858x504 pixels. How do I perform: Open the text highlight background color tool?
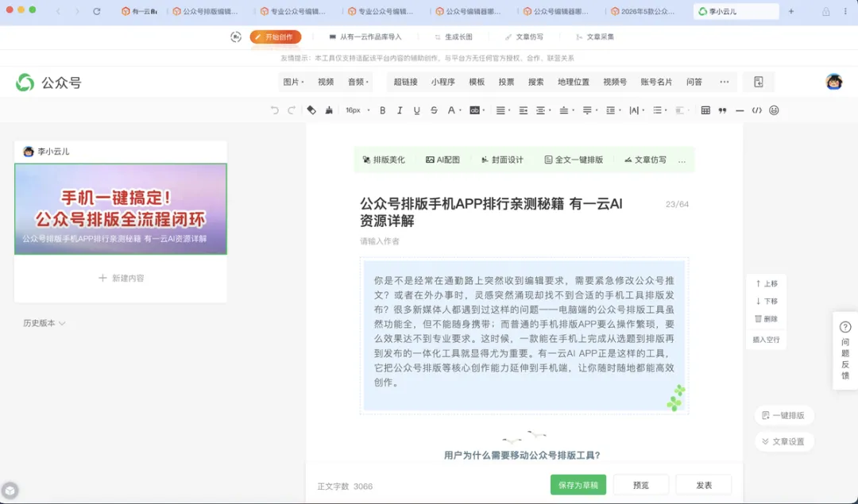pos(474,110)
